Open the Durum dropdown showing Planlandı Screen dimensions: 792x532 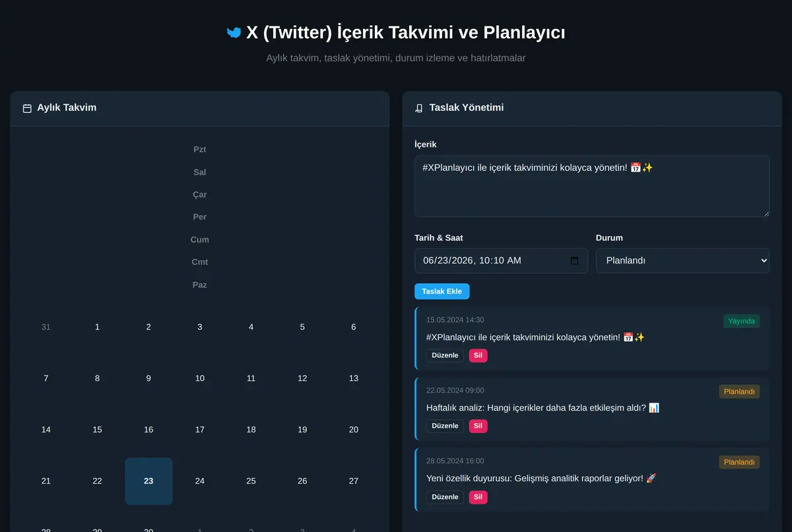click(682, 261)
